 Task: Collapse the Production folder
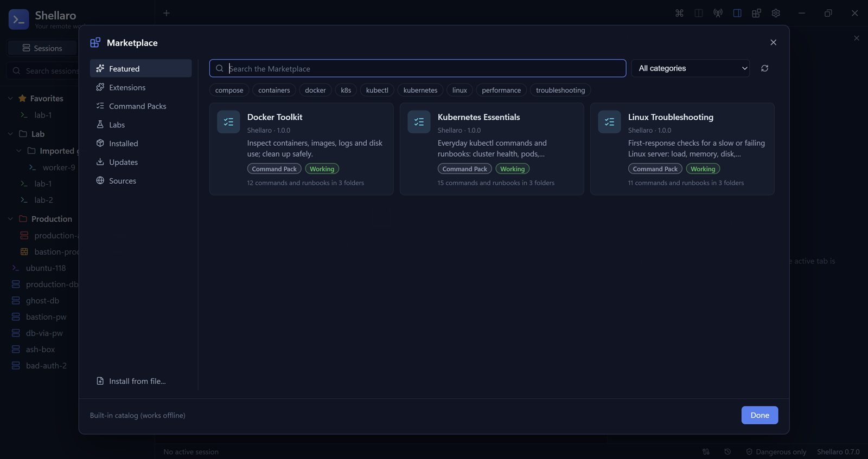(10, 219)
